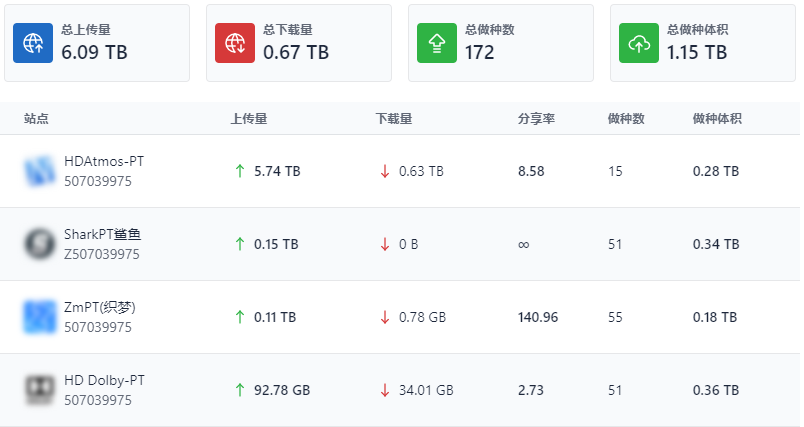Click the ∞ share ratio for SharkPT
The width and height of the screenshot is (804, 427).
[x=524, y=245]
